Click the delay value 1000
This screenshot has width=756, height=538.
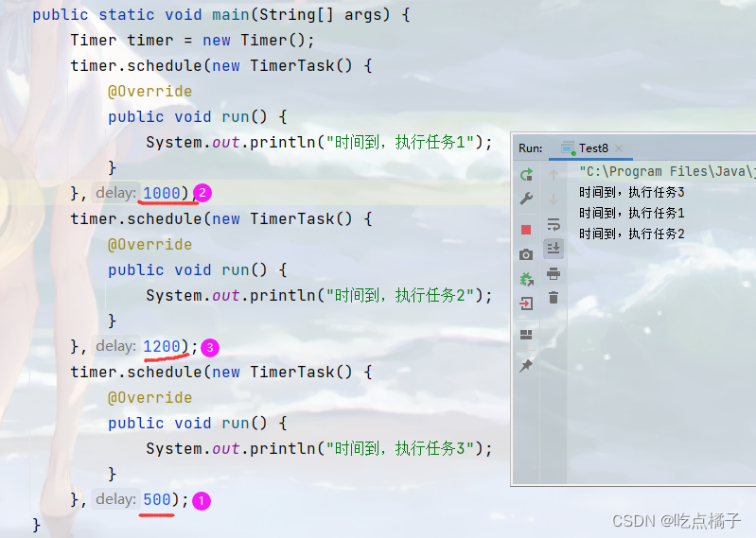click(162, 193)
